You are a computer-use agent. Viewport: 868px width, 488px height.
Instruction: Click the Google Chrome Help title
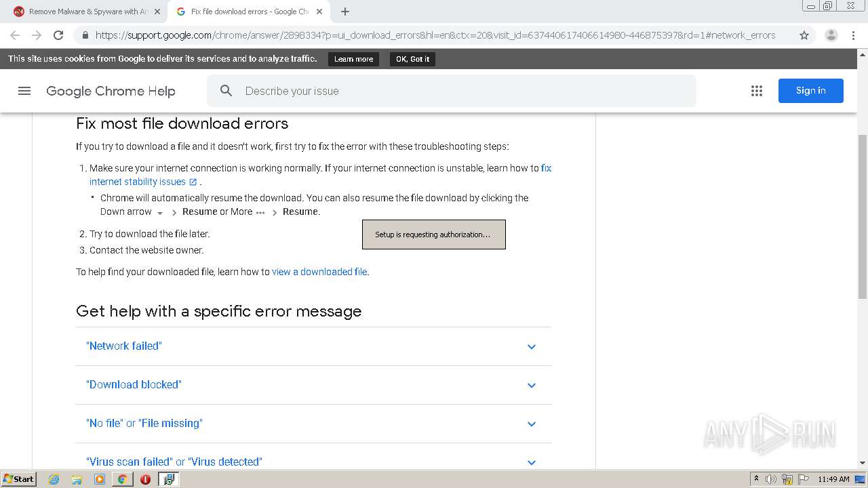coord(111,91)
